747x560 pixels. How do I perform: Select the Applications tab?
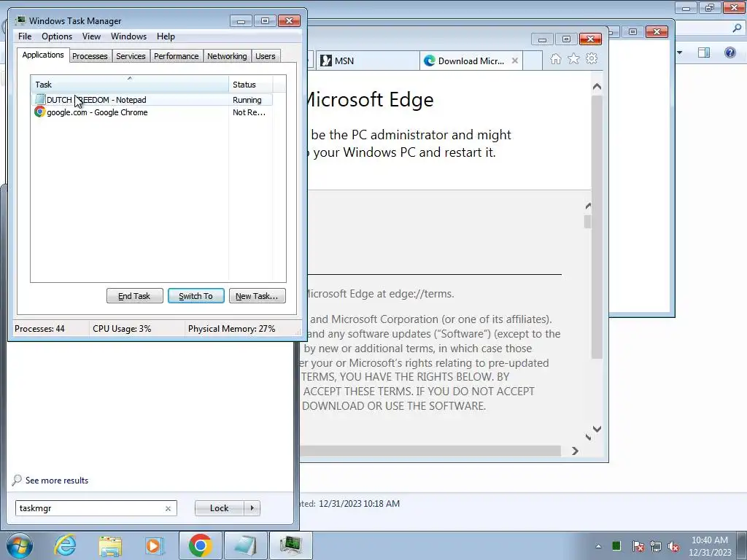[x=43, y=55]
